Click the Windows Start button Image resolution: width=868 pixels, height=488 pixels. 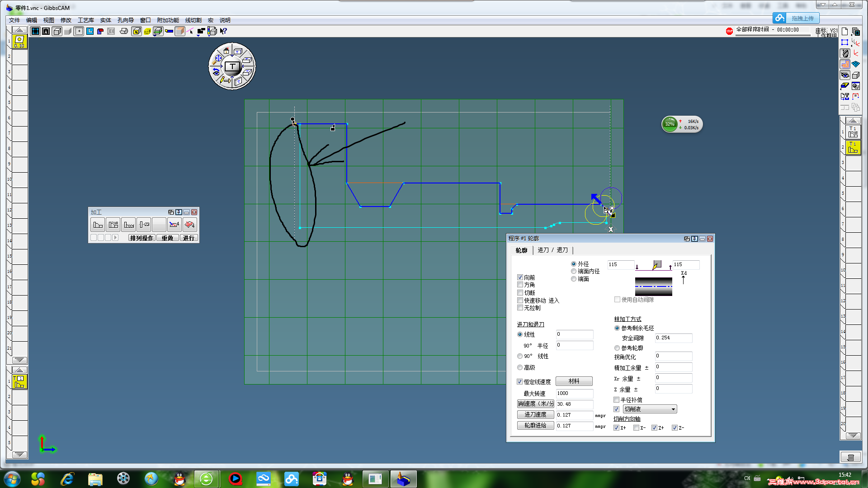(12, 479)
